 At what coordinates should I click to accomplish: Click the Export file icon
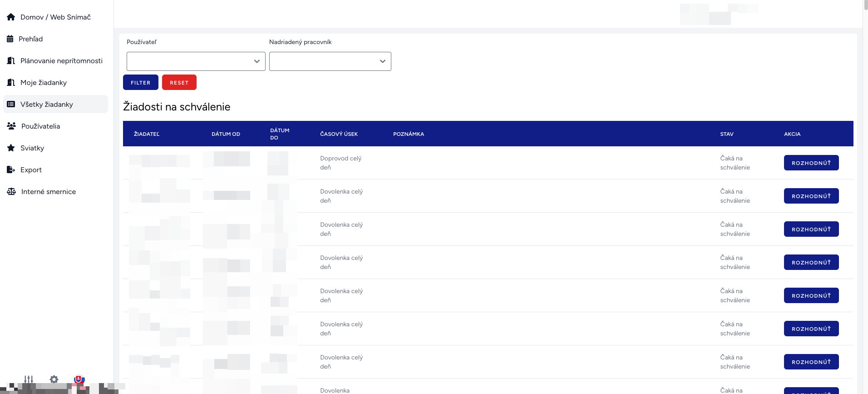pyautogui.click(x=11, y=170)
